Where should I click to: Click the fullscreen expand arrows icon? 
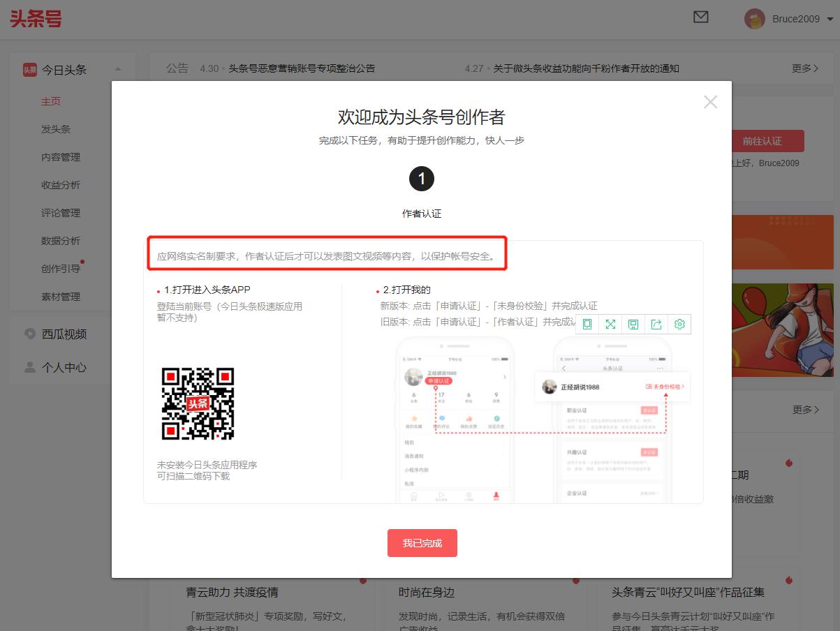[x=610, y=324]
